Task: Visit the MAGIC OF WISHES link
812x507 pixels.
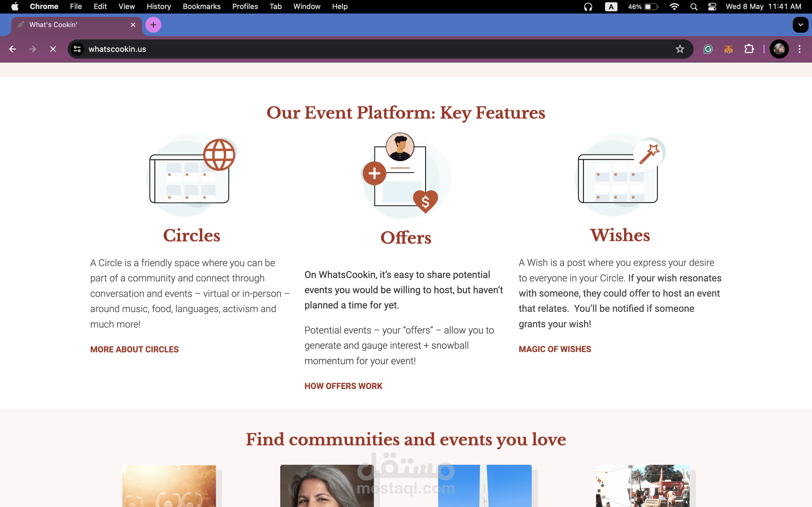Action: tap(555, 349)
